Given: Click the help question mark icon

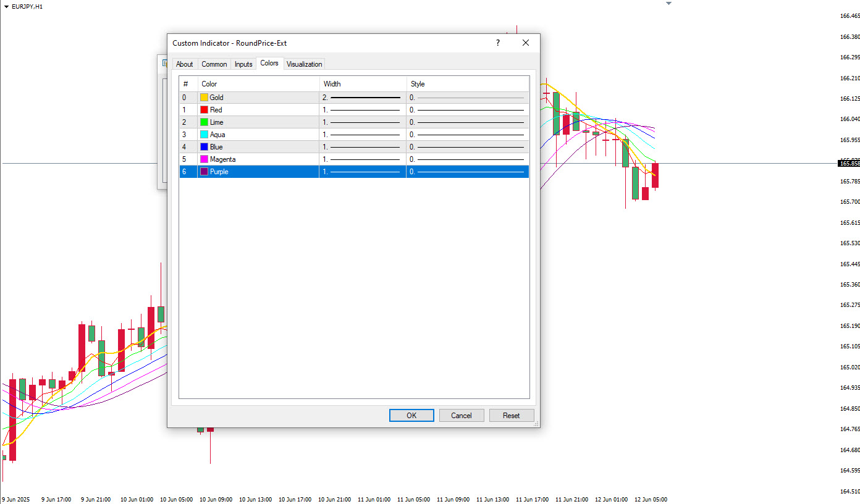Looking at the screenshot, I should coord(498,43).
